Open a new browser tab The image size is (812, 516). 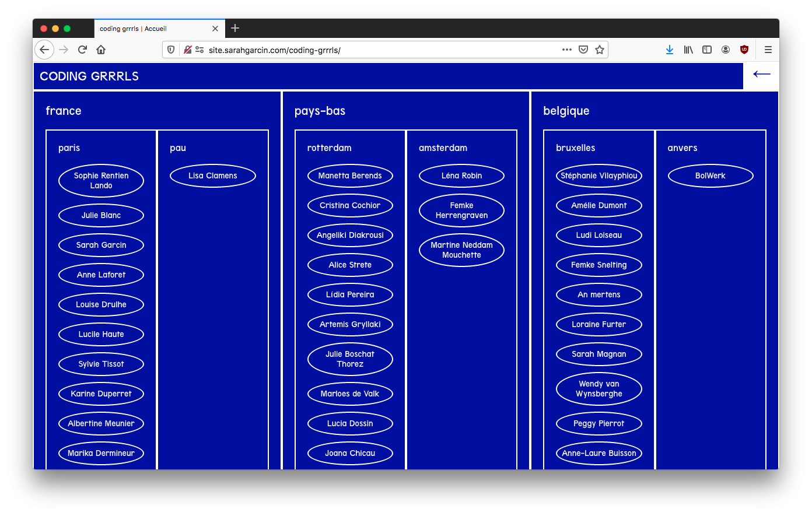pos(235,28)
